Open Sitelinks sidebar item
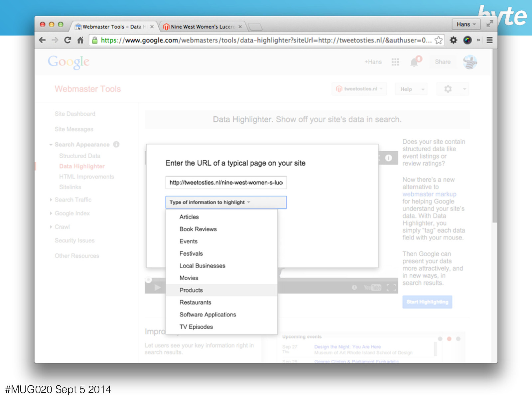The width and height of the screenshot is (532, 399). pos(70,187)
